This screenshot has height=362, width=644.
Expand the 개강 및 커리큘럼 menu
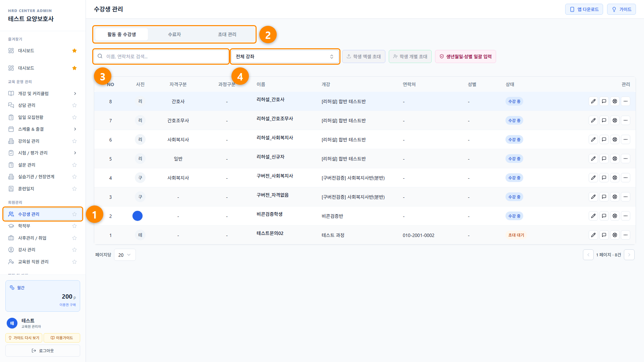[43, 94]
